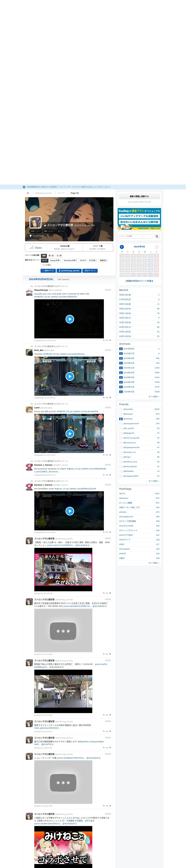Reply to the MayoShoujo tweet via reply arrow

pos(104,340)
